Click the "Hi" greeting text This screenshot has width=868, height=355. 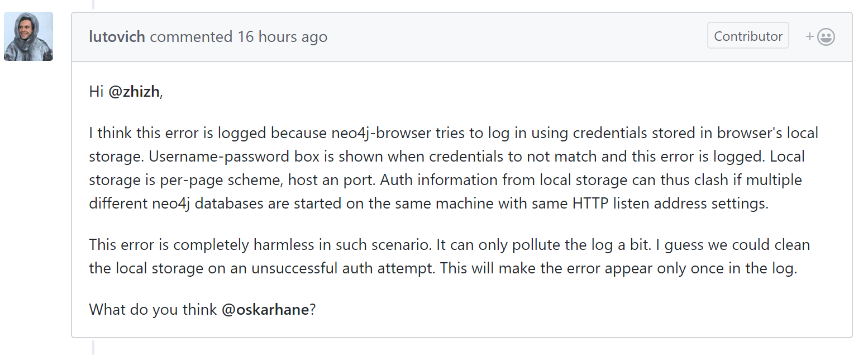click(97, 92)
